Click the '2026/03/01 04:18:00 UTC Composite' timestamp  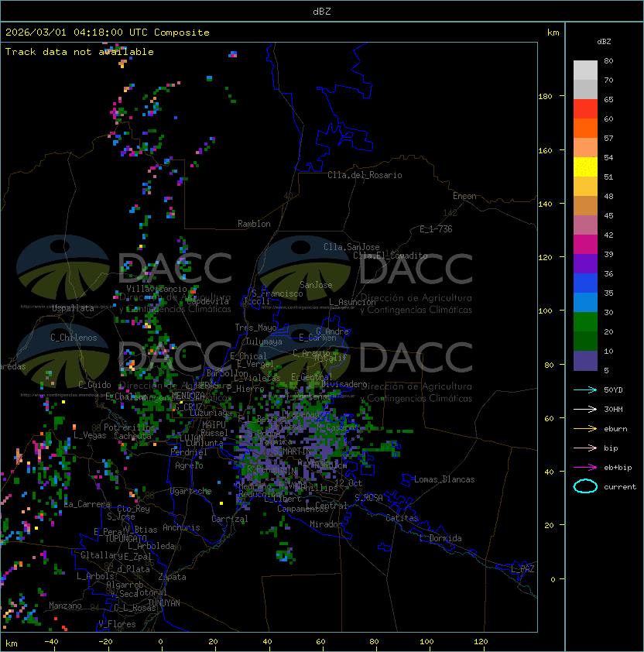point(108,33)
